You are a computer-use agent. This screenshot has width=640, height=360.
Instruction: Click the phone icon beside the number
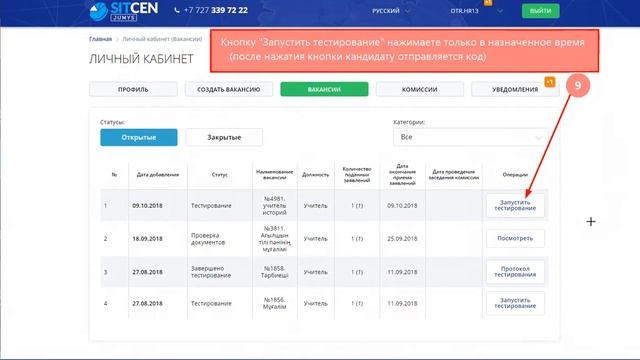[177, 10]
